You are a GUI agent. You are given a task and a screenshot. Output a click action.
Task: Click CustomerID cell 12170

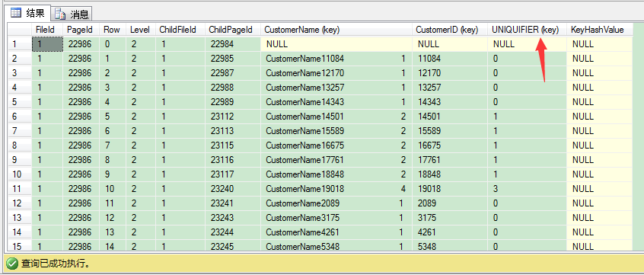tap(450, 73)
